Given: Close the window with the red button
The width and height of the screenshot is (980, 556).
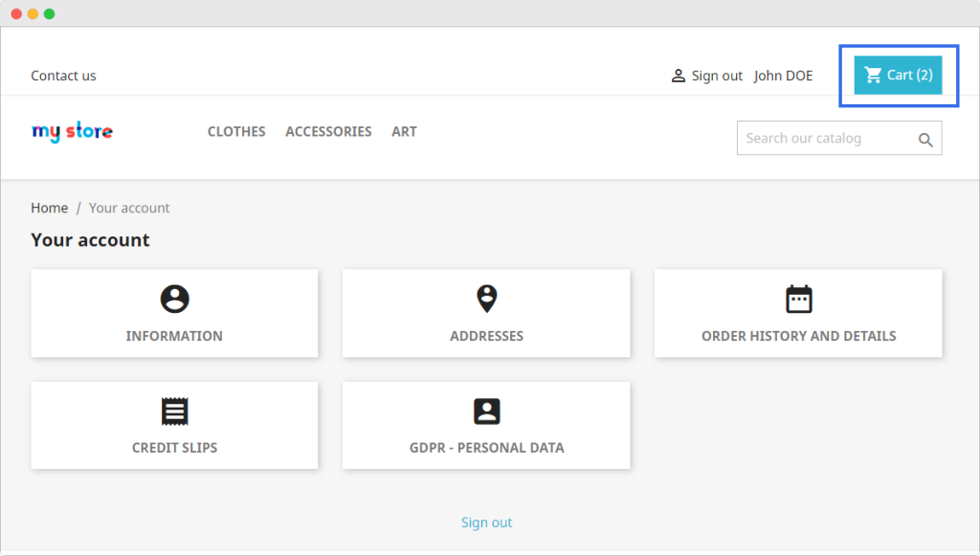Looking at the screenshot, I should (x=16, y=13).
